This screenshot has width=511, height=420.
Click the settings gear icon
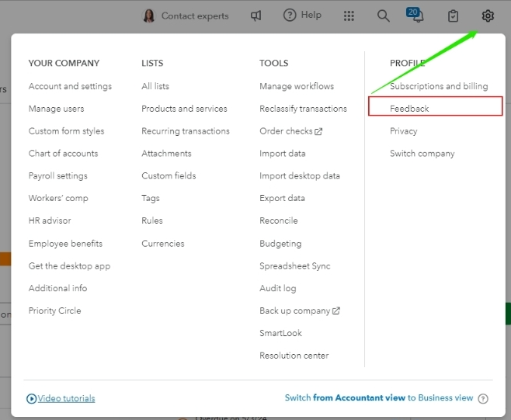tap(488, 16)
